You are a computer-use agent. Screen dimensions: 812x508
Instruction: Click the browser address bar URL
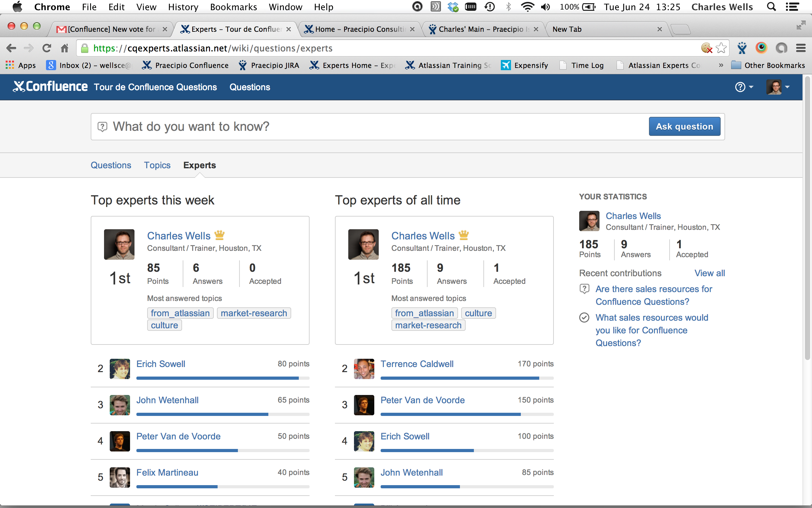tap(213, 48)
